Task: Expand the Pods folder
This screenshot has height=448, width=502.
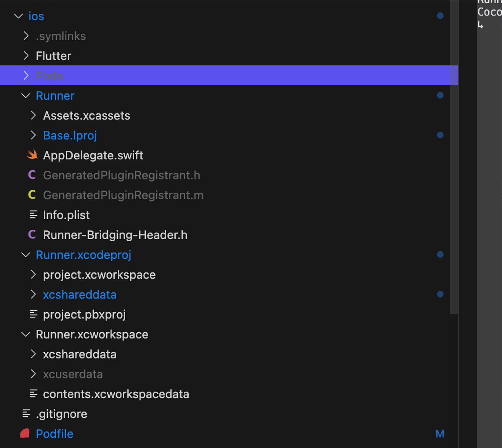Action: pos(26,75)
